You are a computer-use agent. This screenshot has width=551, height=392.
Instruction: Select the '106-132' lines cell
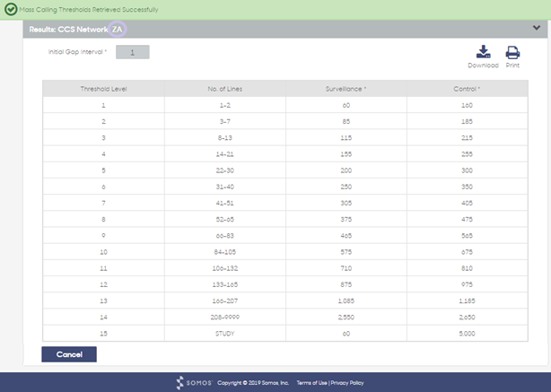tap(225, 268)
